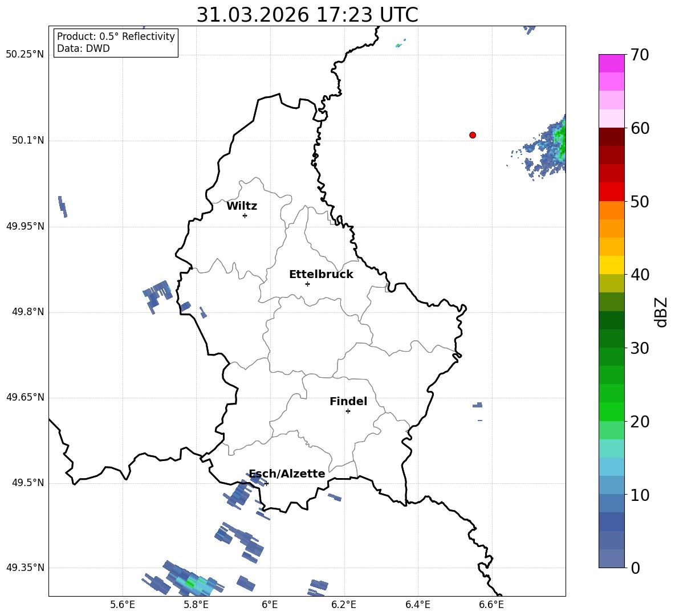Click the 5.6°E longitude label
The width and height of the screenshot is (675, 616).
point(123,605)
